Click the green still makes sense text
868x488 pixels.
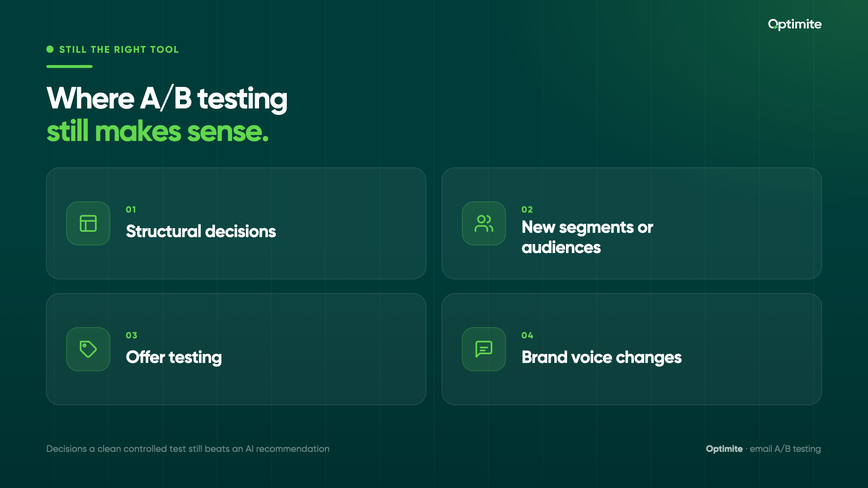click(158, 131)
